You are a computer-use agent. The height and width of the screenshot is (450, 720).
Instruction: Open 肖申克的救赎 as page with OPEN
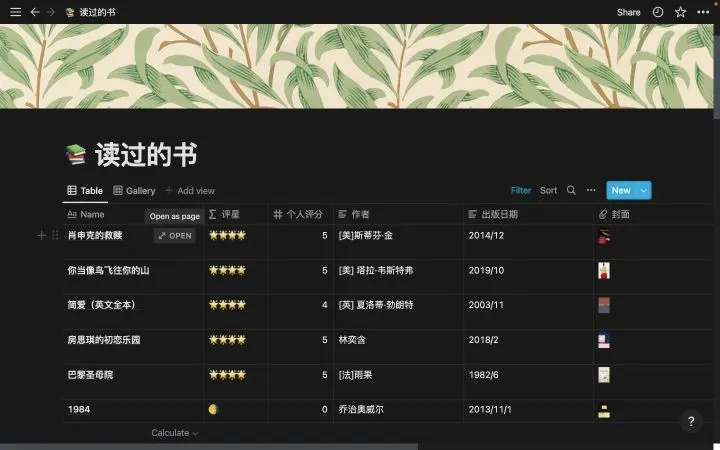coord(175,236)
